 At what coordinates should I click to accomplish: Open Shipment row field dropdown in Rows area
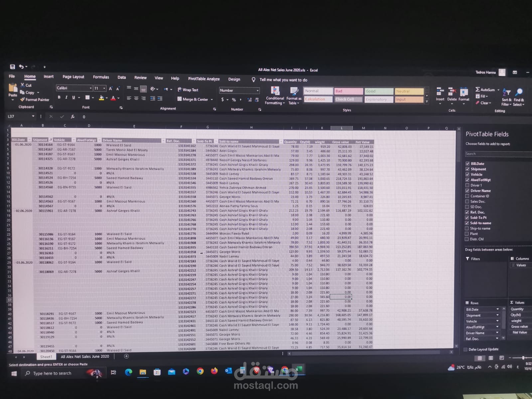(497, 315)
